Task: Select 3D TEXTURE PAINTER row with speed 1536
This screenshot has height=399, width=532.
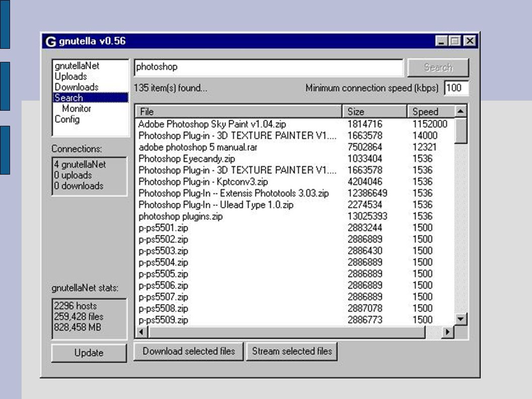Action: point(237,170)
